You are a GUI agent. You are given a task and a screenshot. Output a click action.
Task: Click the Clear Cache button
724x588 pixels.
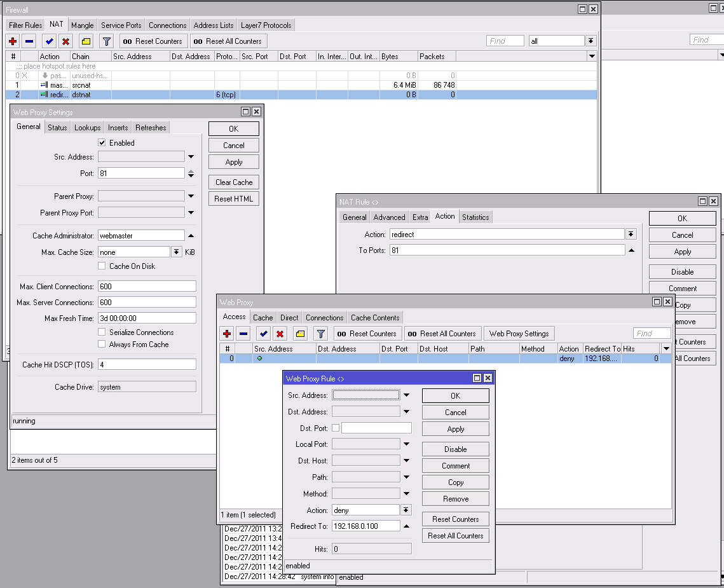pos(233,182)
